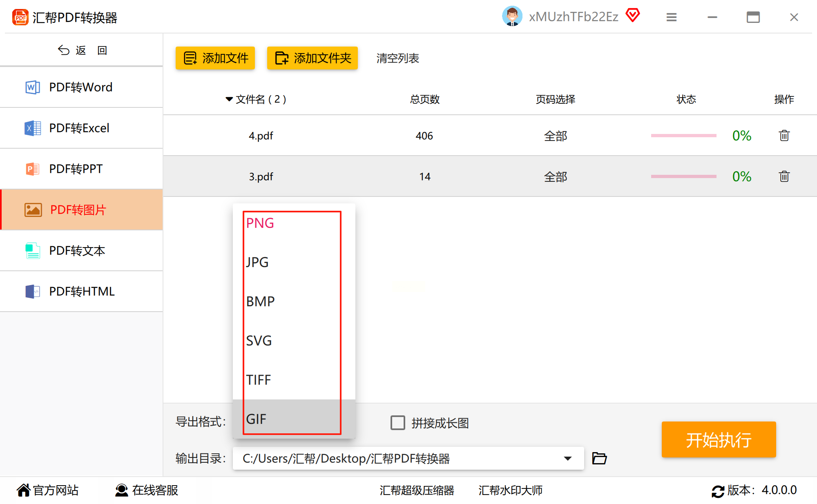Enable the 拼接成长图 checkbox
Image resolution: width=817 pixels, height=504 pixels.
pyautogui.click(x=397, y=423)
